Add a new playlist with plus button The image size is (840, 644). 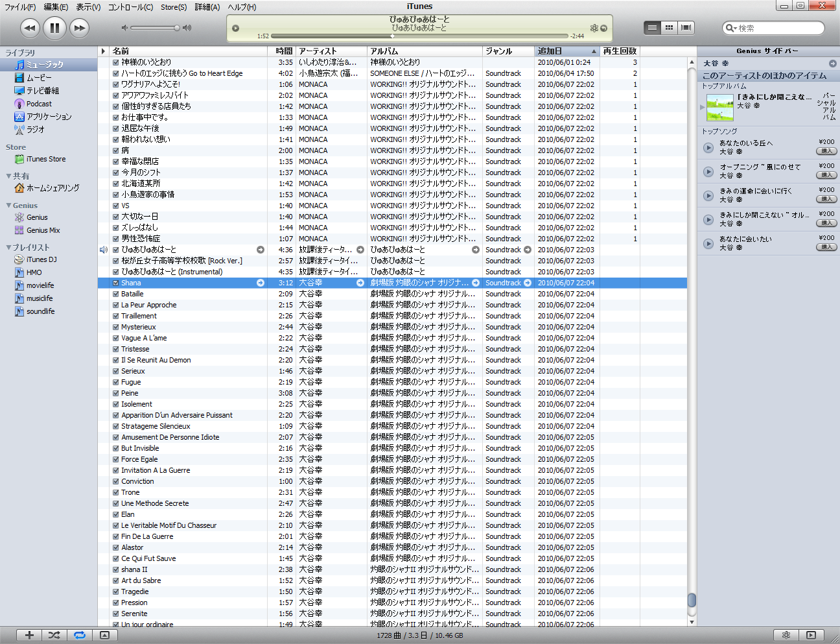click(29, 635)
